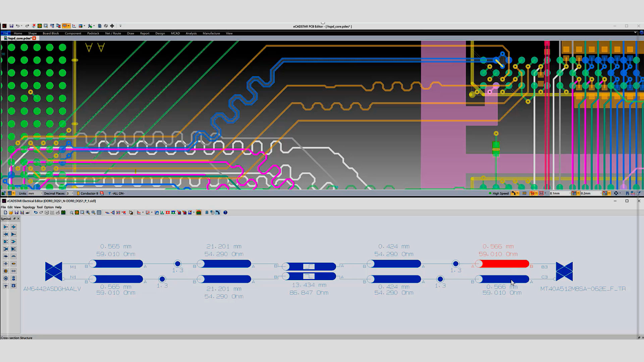Expand the 0.1mm grid size dropdown

click(570, 193)
